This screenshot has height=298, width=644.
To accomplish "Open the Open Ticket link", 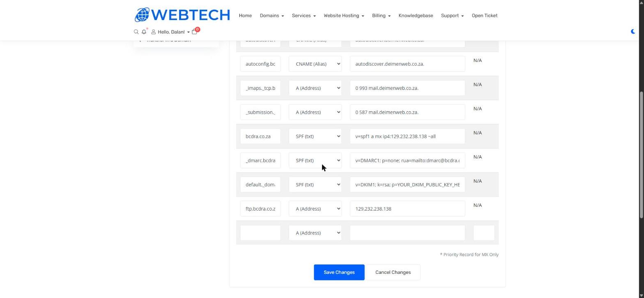I will coord(485,16).
